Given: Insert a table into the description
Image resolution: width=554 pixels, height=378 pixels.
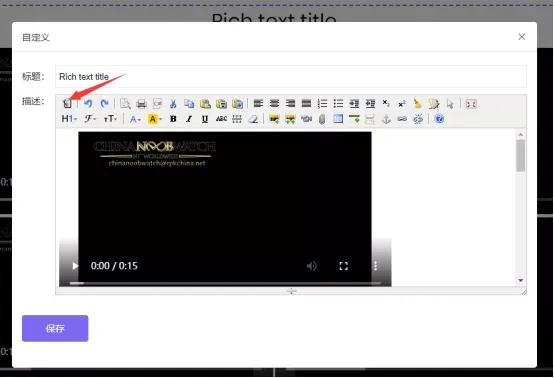Looking at the screenshot, I should pyautogui.click(x=338, y=119).
